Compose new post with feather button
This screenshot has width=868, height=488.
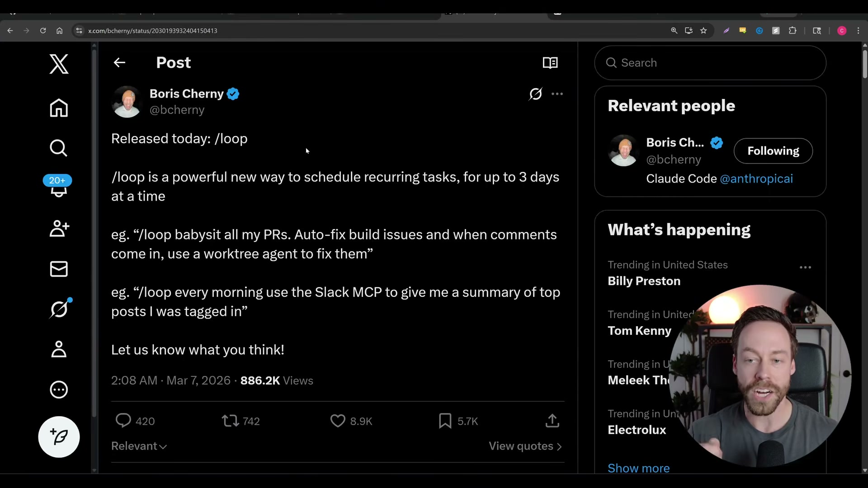[59, 437]
